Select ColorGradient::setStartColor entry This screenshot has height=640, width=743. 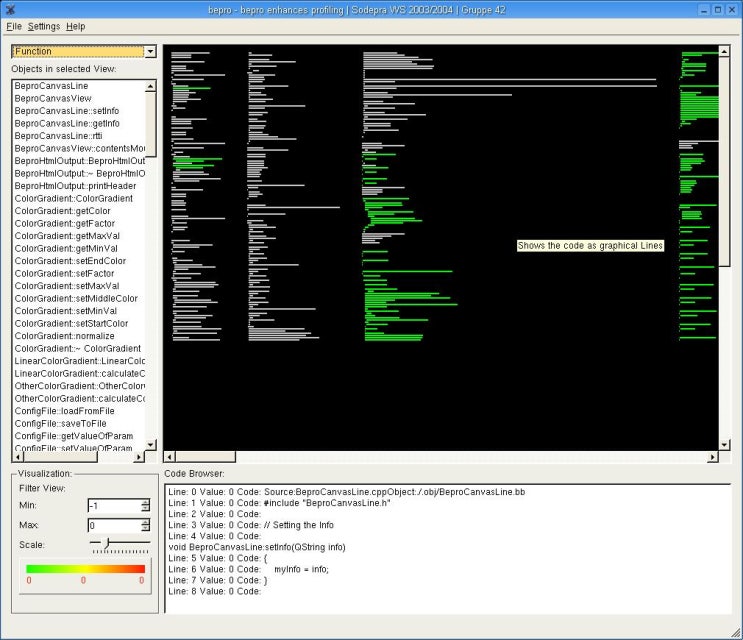click(71, 324)
